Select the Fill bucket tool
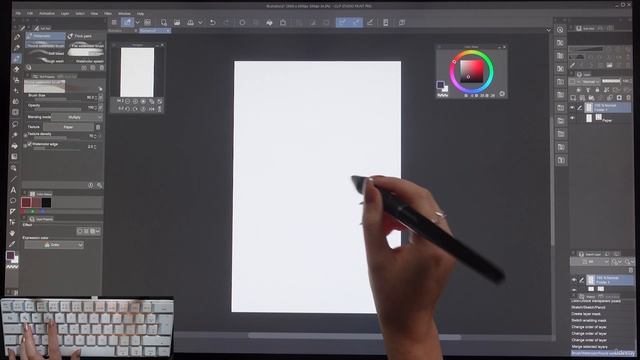The image size is (640, 360). [15, 146]
